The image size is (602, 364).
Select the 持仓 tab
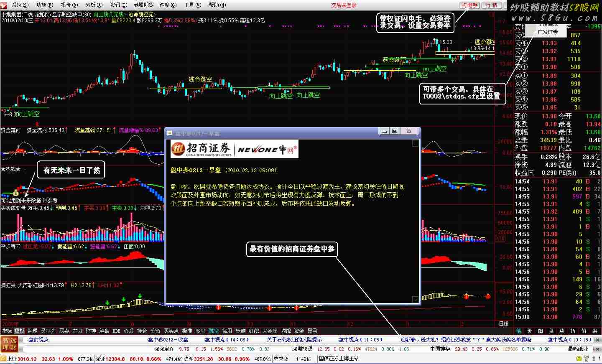click(x=142, y=331)
